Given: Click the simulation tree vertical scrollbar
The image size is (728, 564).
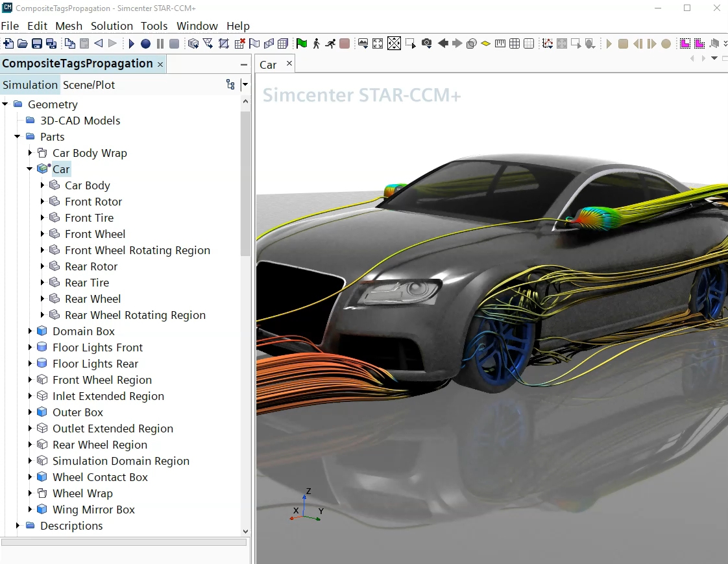Looking at the screenshot, I should (x=245, y=185).
